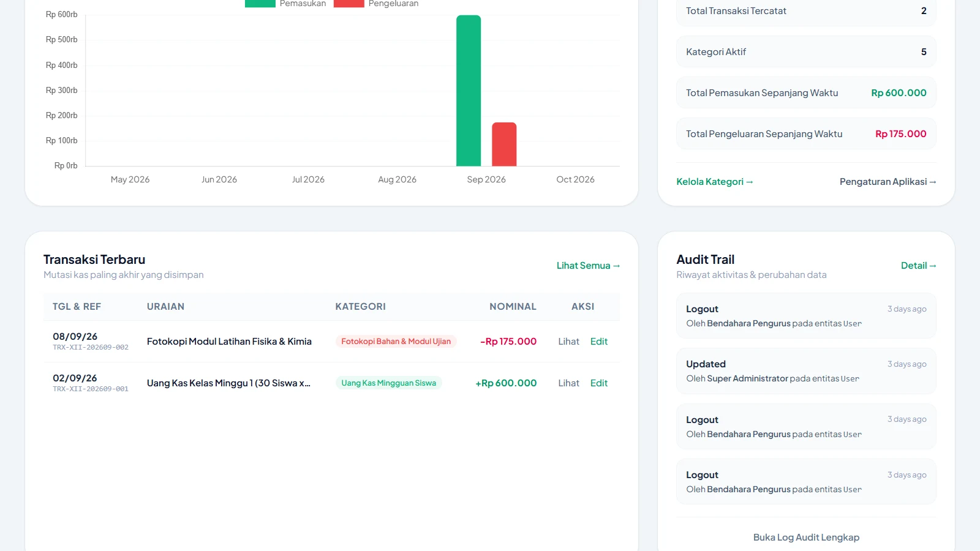
Task: Click the NOMINAL column header
Action: click(513, 307)
